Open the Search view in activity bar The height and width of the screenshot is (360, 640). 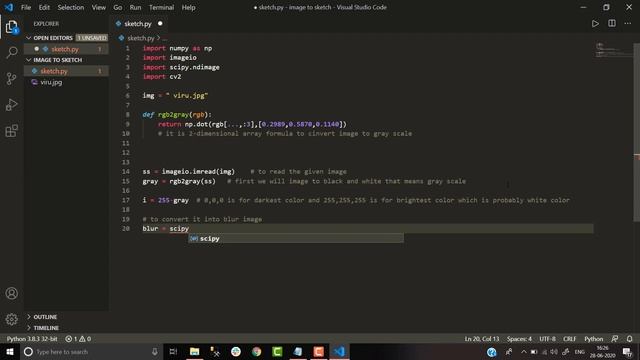click(x=11, y=52)
